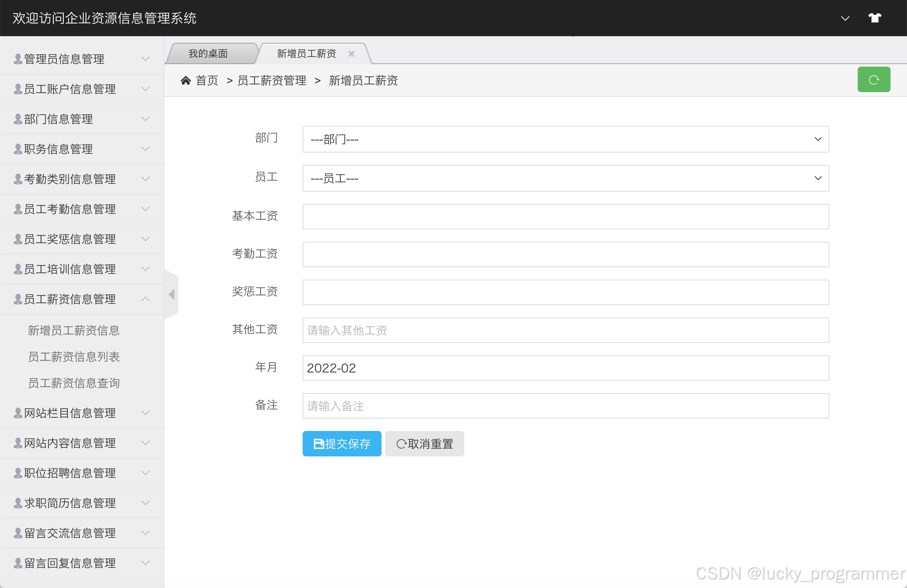This screenshot has height=588, width=907.
Task: Close the 新增员工薪资 tab via X icon
Action: [352, 54]
